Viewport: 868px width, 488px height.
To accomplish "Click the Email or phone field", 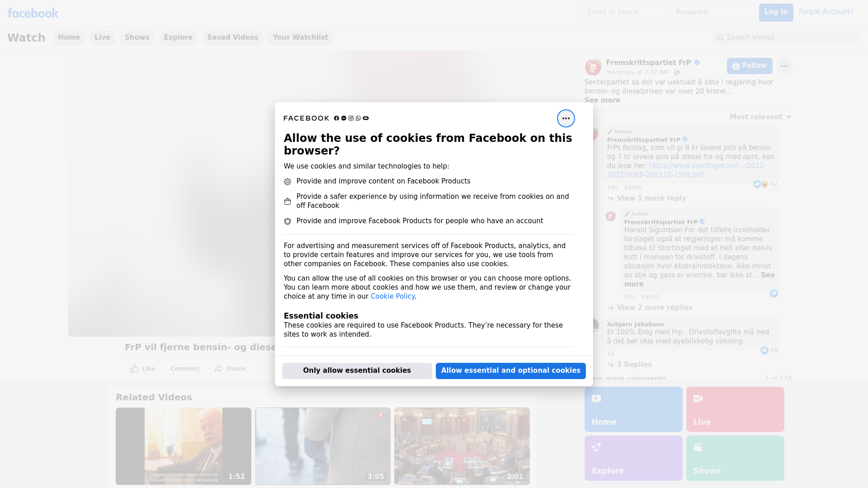I will (x=624, y=13).
